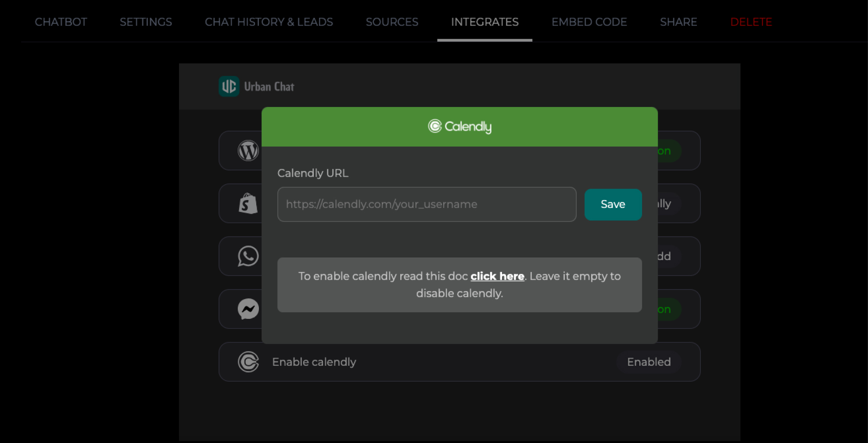This screenshot has height=443, width=868.
Task: Click the WhatsApp integration icon
Action: click(x=248, y=256)
